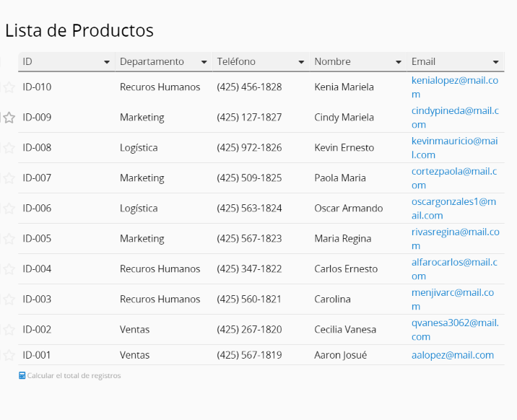Open aalopez@mail.com email link
The height and width of the screenshot is (420, 517).
(x=452, y=355)
